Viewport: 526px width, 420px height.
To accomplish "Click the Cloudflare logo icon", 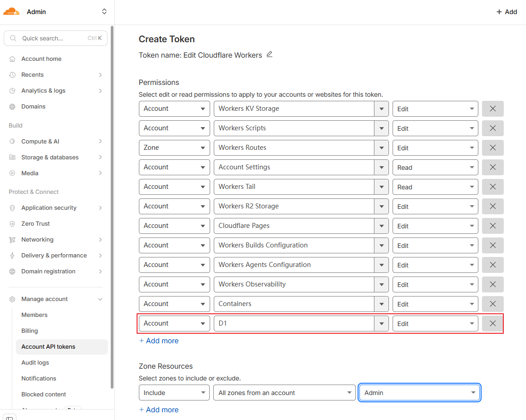I will (11, 11).
